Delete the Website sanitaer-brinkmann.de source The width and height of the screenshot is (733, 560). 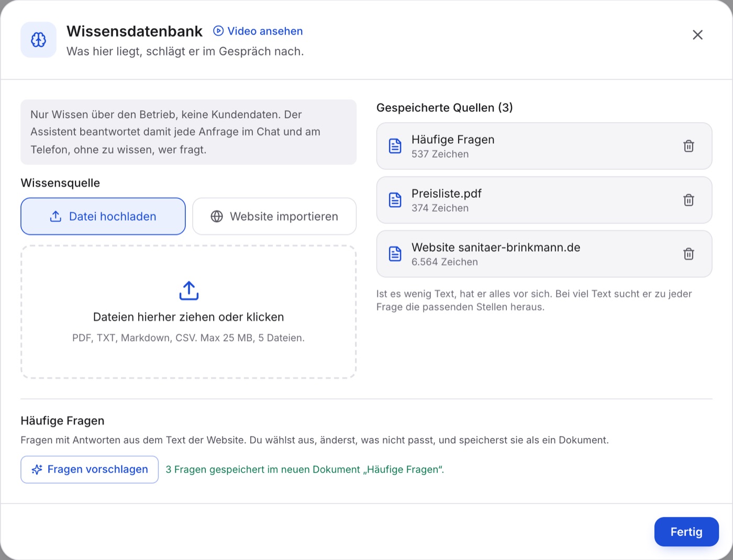[688, 254]
